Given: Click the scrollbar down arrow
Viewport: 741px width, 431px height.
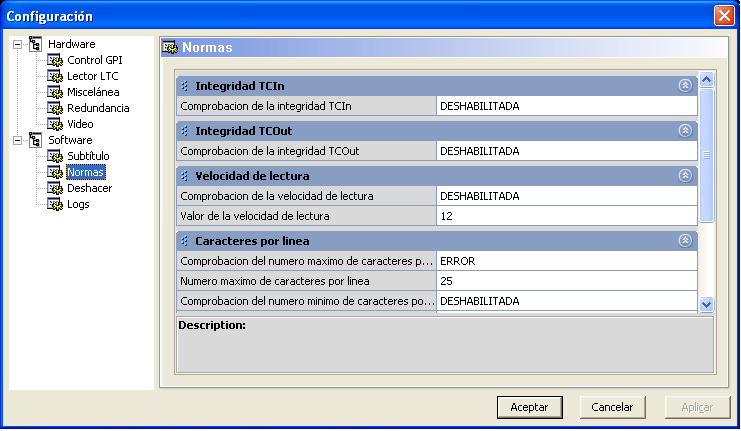Looking at the screenshot, I should [x=706, y=304].
